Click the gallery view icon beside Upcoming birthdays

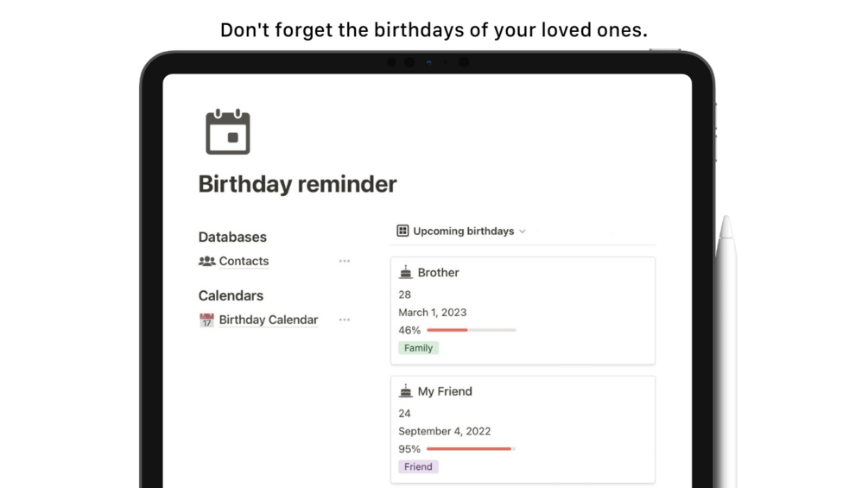click(x=402, y=231)
